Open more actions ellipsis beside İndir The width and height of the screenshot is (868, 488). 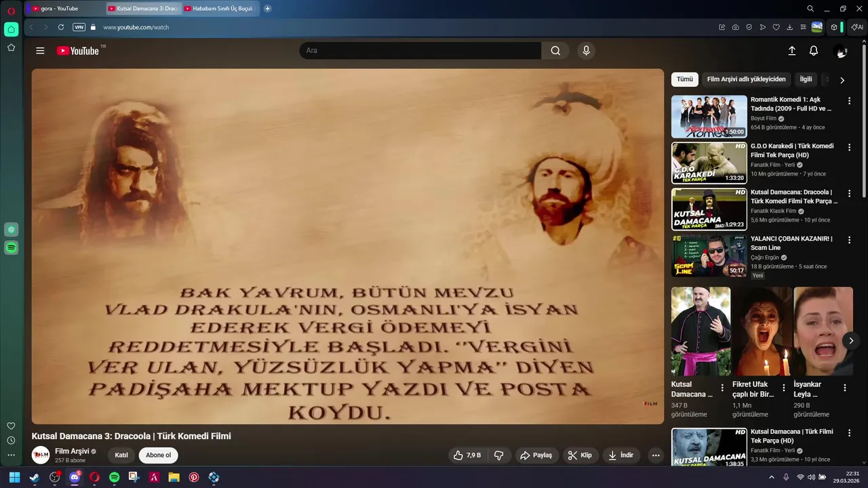click(x=656, y=455)
